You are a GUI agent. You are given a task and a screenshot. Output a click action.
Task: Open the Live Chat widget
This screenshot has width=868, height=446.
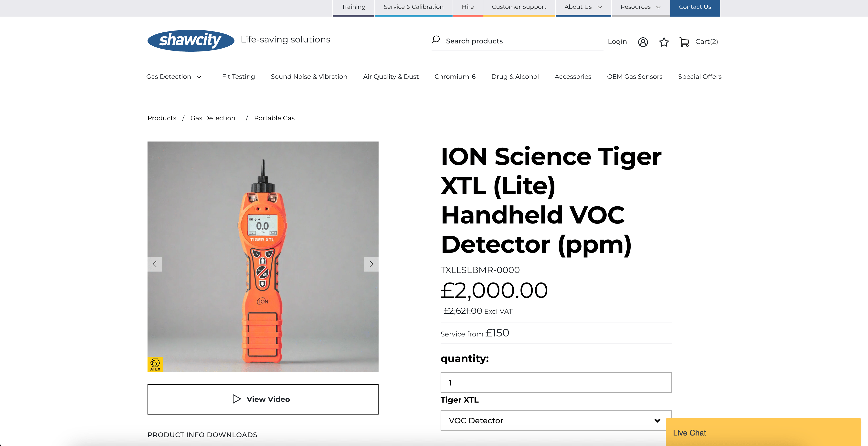(x=763, y=433)
